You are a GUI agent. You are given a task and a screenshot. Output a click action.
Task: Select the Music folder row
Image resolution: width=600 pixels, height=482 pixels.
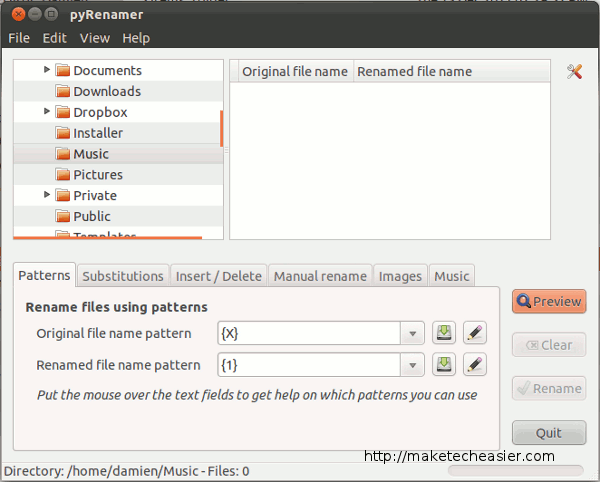tap(118, 154)
